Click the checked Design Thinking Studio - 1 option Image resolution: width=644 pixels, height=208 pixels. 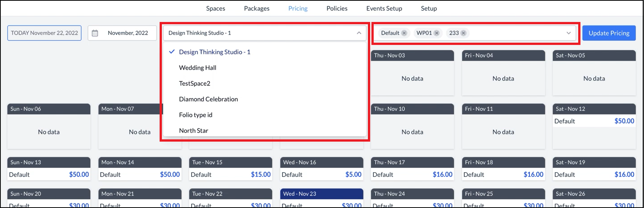pos(214,52)
